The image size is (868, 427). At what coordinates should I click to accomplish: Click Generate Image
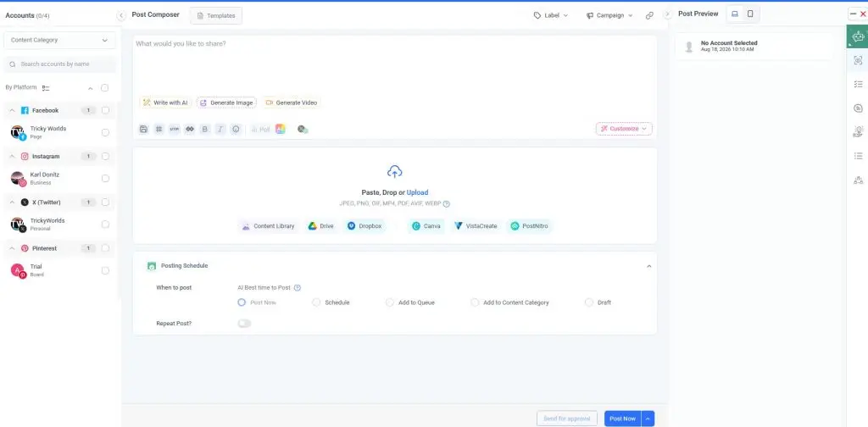tap(226, 103)
